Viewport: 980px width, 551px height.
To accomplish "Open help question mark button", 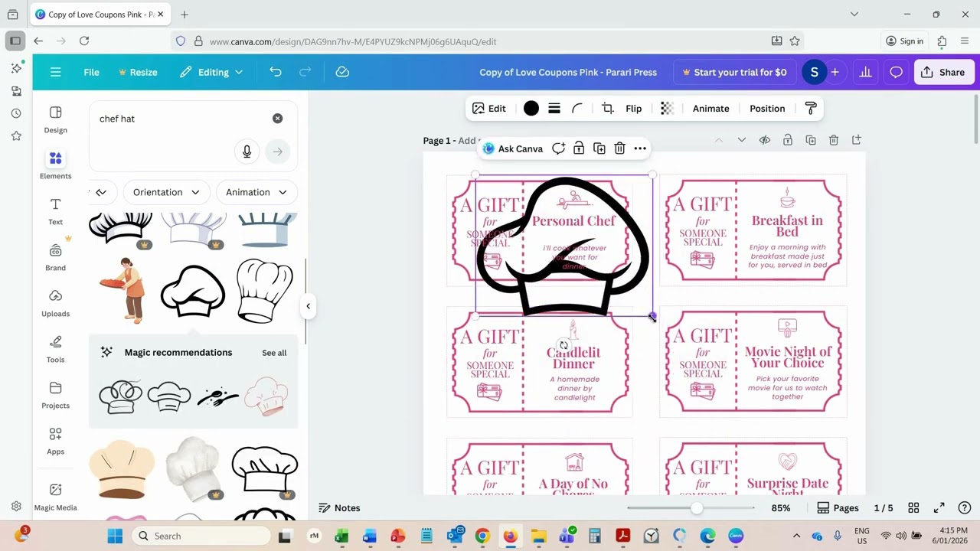I will pos(965,508).
